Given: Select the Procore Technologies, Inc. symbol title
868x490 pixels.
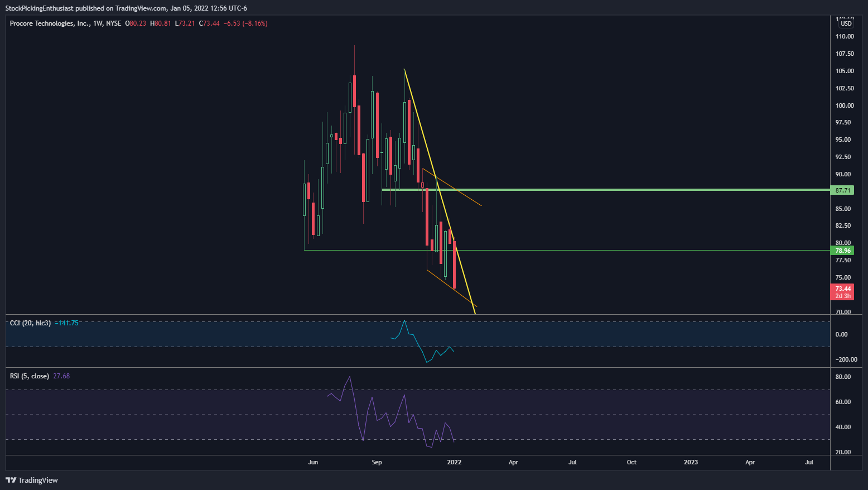Looking at the screenshot, I should tap(50, 23).
